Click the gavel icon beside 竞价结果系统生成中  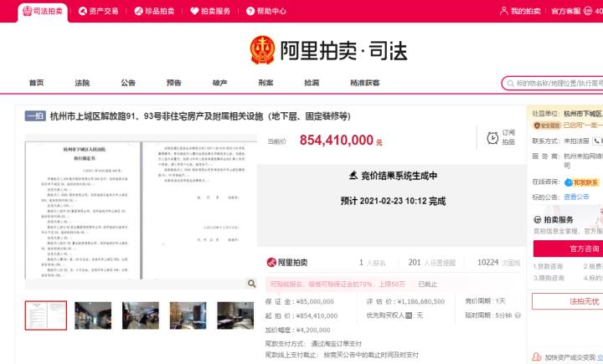[353, 176]
